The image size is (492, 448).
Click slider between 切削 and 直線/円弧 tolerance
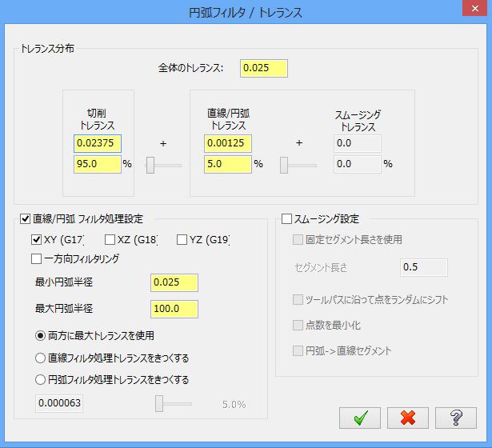coord(163,165)
